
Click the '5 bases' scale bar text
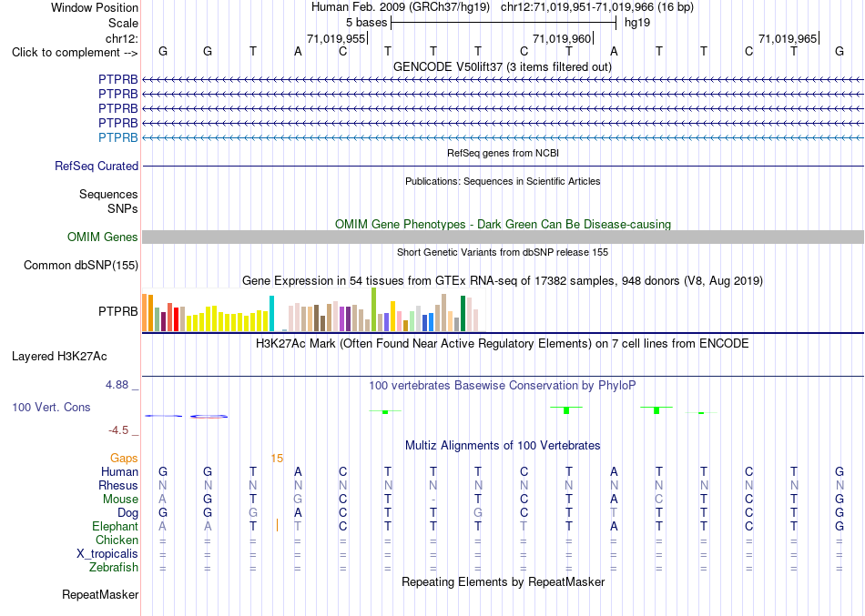[366, 23]
